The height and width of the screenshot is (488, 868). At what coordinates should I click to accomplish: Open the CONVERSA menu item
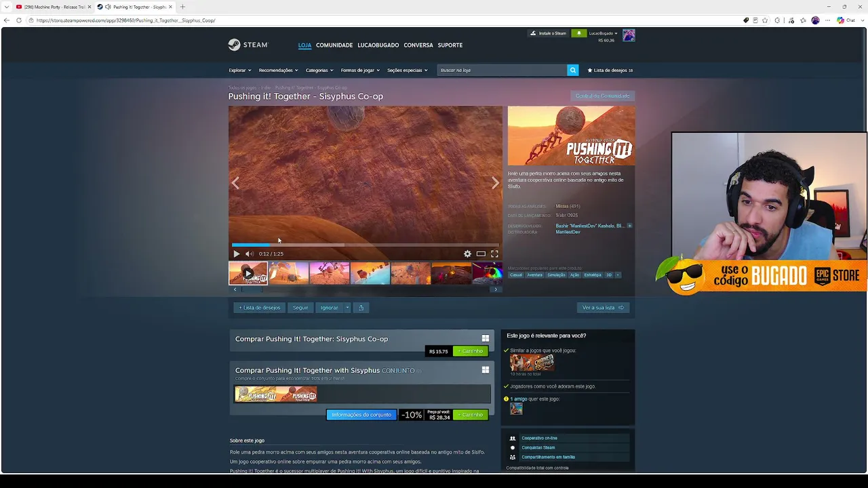pyautogui.click(x=418, y=45)
